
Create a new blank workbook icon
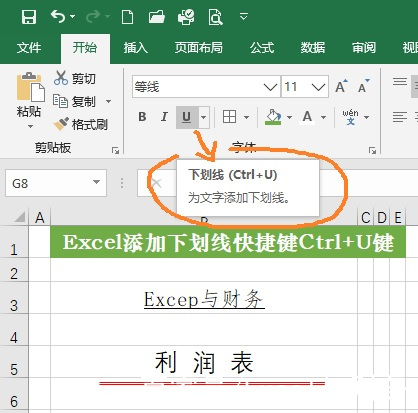coord(127,17)
